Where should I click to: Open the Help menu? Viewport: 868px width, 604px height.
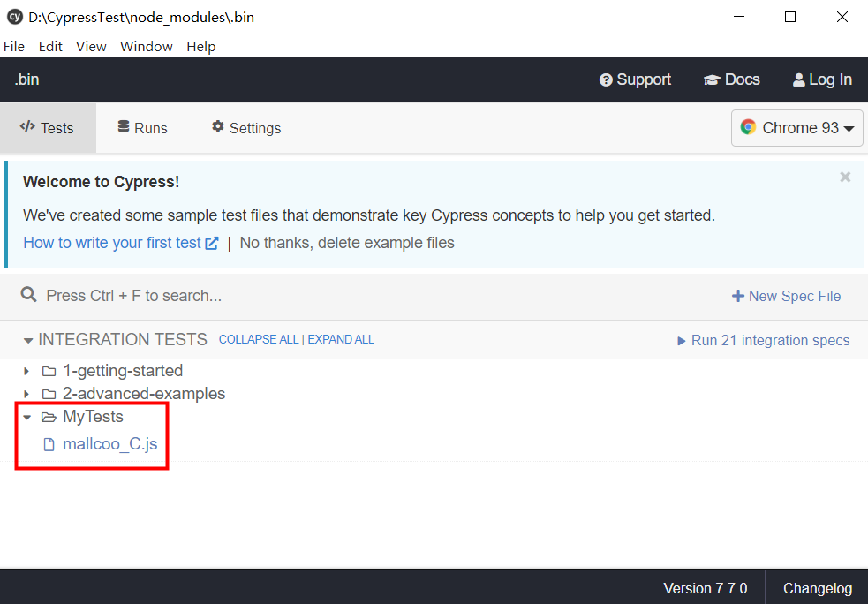(x=201, y=47)
